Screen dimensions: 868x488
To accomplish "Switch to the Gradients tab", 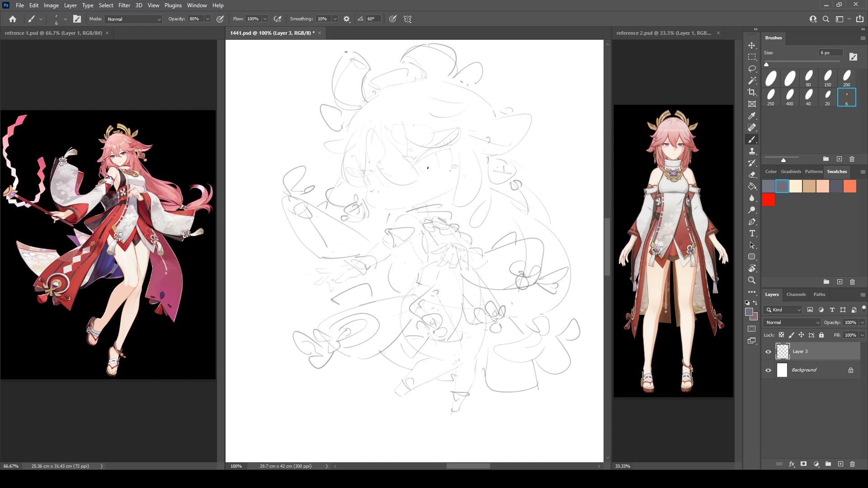I will point(791,172).
